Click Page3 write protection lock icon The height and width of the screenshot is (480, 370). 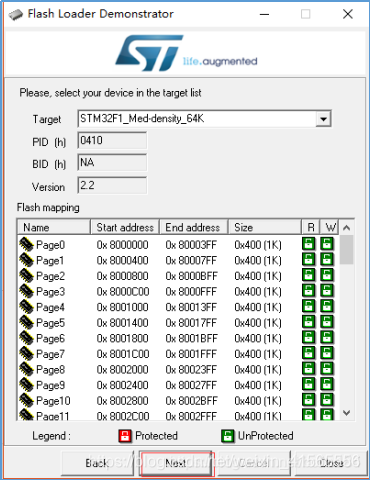[327, 291]
